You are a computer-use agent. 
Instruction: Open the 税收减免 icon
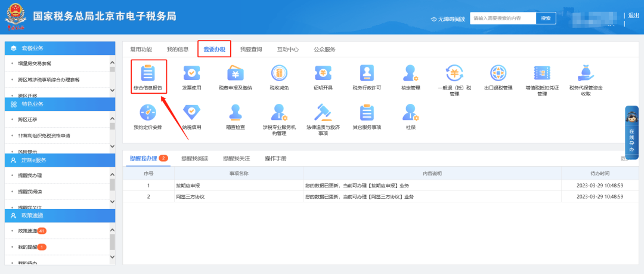pyautogui.click(x=279, y=73)
